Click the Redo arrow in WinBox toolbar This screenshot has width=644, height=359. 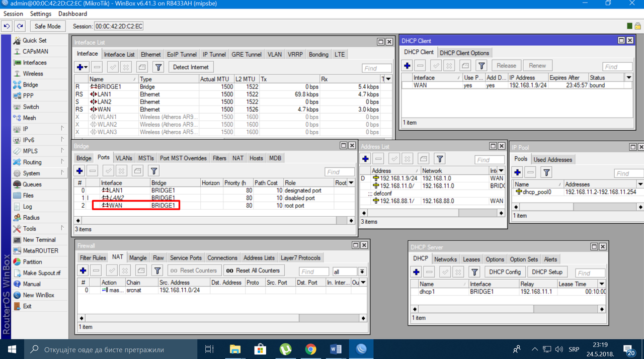(x=20, y=26)
